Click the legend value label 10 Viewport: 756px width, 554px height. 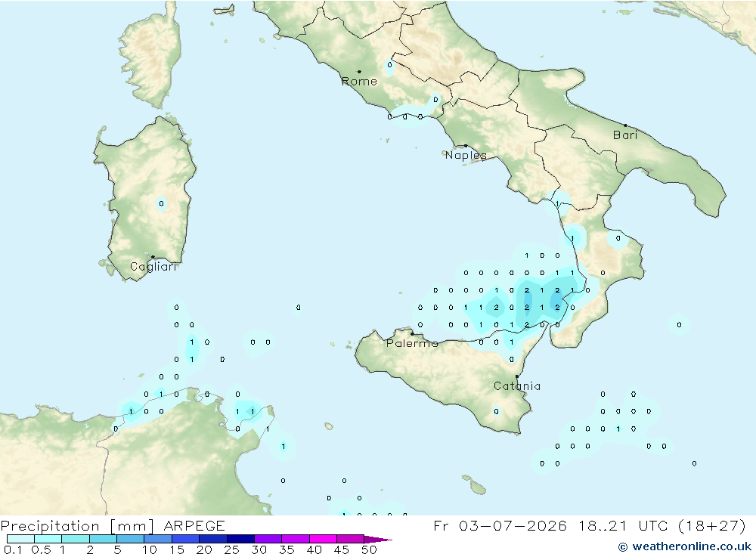(150, 549)
